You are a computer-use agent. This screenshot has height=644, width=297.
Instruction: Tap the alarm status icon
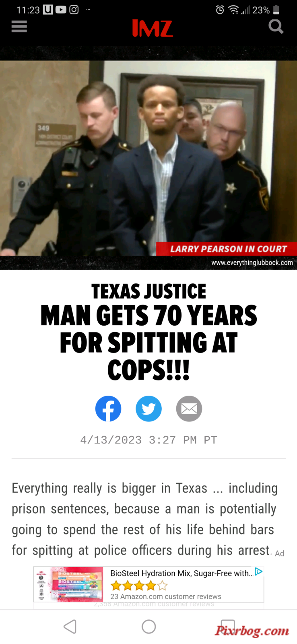tap(220, 10)
